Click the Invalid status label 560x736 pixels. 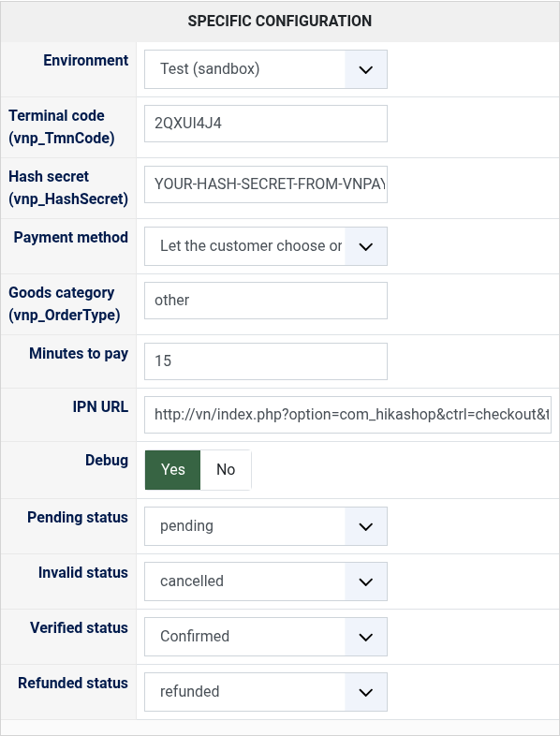pos(83,573)
